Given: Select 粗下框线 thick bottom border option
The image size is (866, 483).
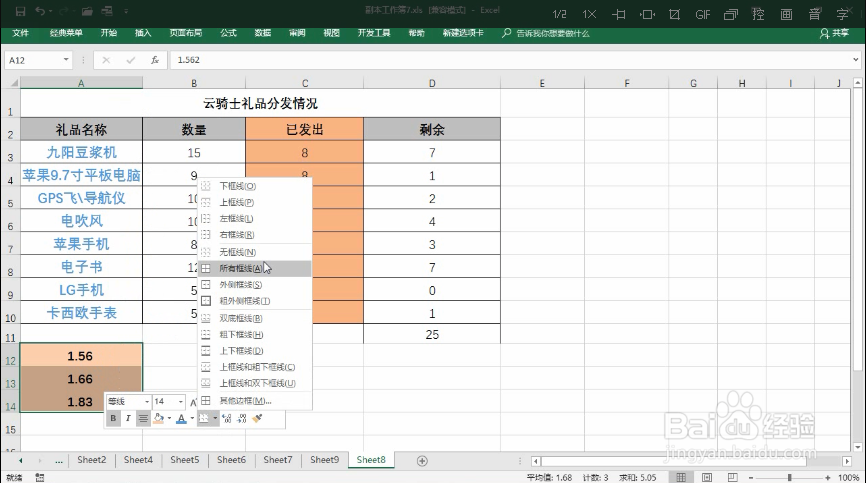Looking at the screenshot, I should coord(255,335).
